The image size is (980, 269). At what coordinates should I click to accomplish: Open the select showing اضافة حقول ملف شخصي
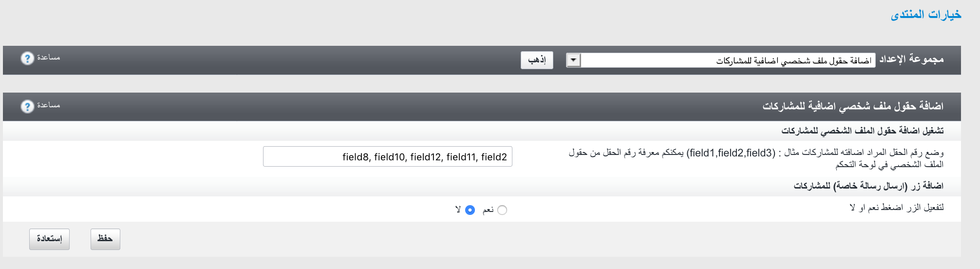728,60
